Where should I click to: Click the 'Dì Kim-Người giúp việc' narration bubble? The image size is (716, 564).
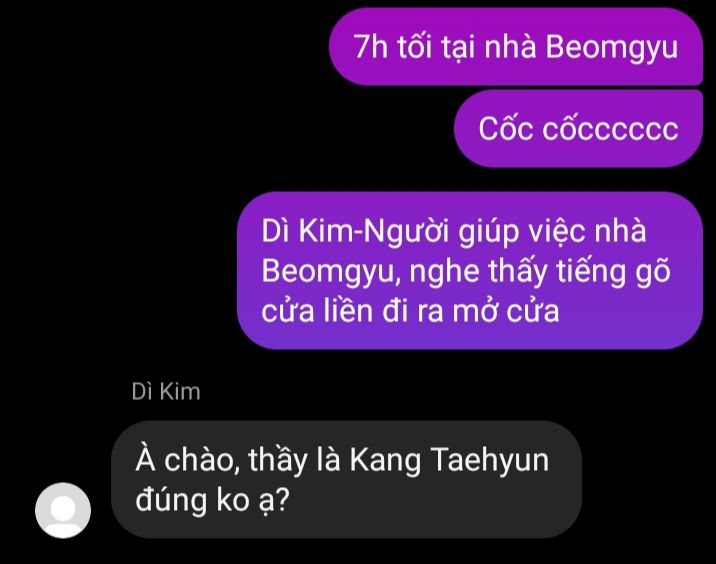470,270
